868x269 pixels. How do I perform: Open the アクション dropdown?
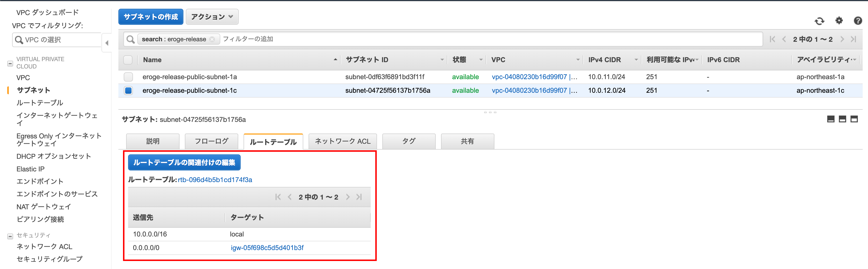212,17
